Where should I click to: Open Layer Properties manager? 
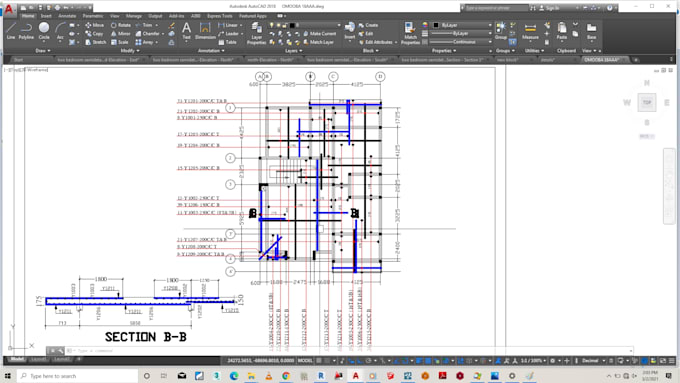click(x=256, y=34)
